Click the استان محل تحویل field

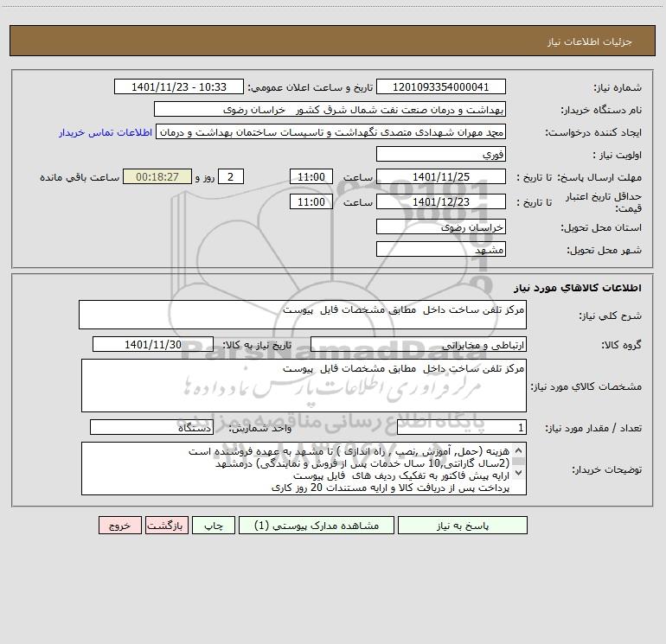click(x=441, y=226)
